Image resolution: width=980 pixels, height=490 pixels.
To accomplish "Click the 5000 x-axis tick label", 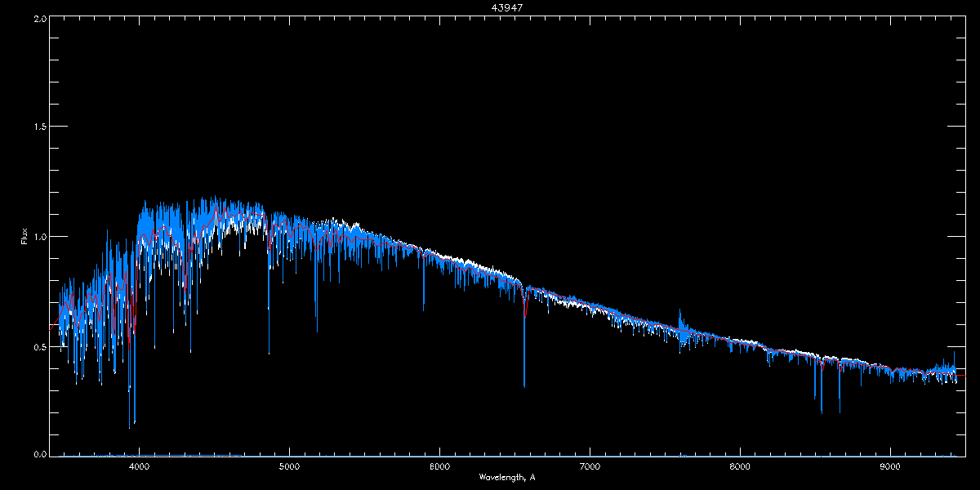I will coord(289,467).
